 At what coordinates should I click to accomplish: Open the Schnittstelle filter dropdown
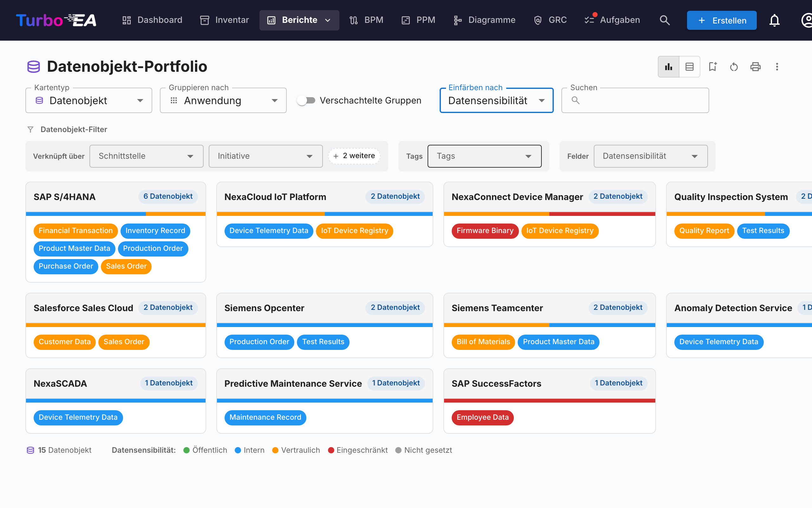pos(147,156)
